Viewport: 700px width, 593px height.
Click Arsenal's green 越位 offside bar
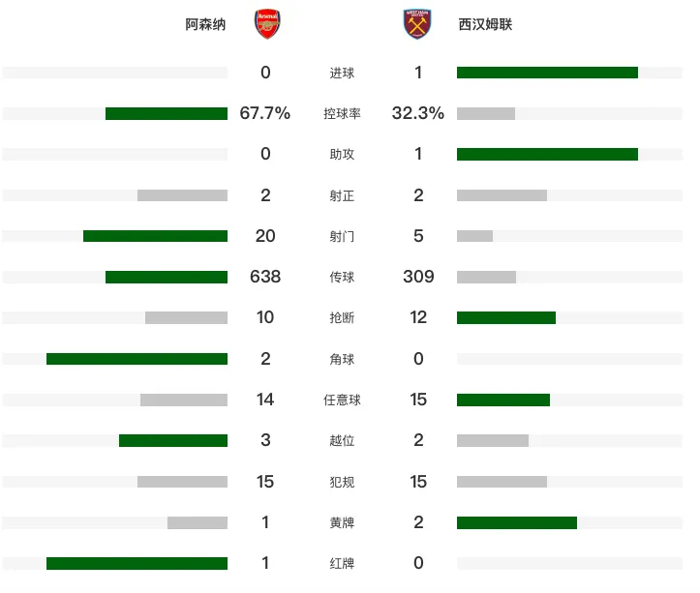click(173, 440)
